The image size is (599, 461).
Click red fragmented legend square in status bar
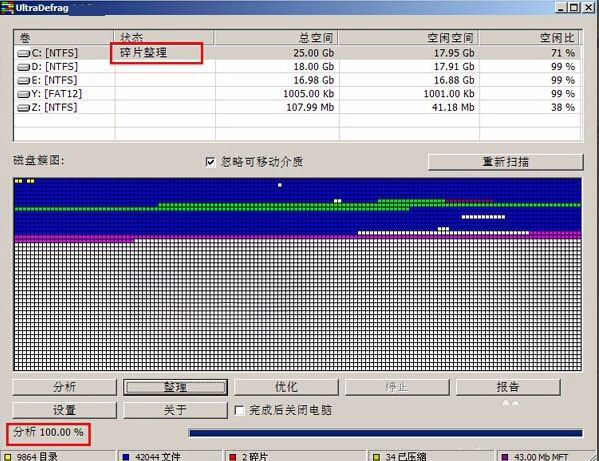(233, 457)
